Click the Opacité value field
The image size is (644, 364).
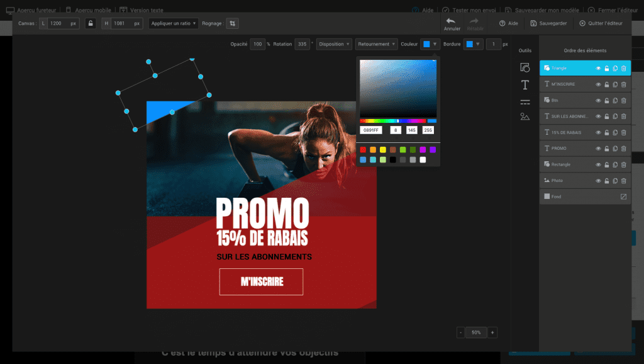click(x=257, y=44)
